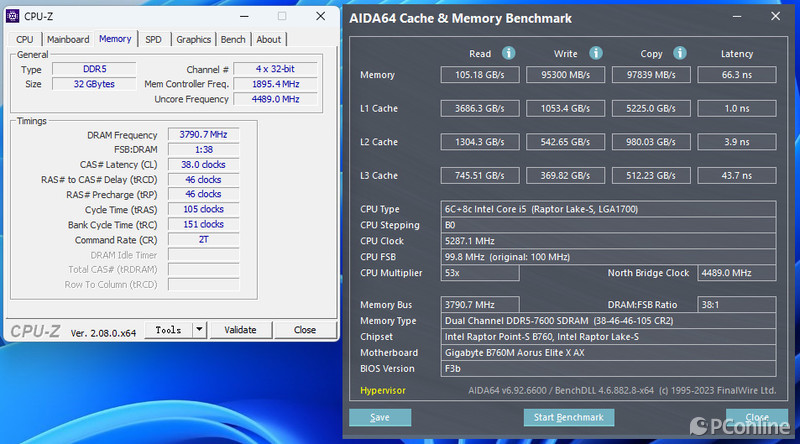Viewport: 800px width, 444px height.
Task: Click the Memory Read value 105.18 GB/s
Action: tap(480, 75)
